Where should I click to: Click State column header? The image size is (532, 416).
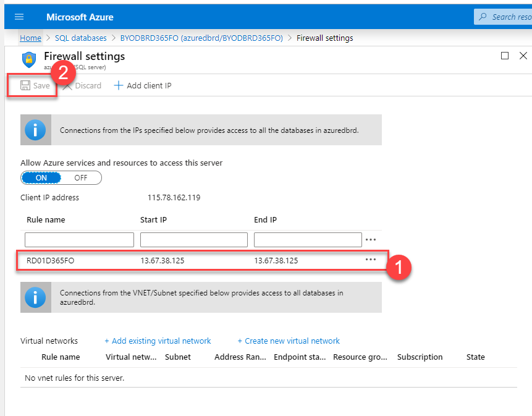pyautogui.click(x=475, y=357)
